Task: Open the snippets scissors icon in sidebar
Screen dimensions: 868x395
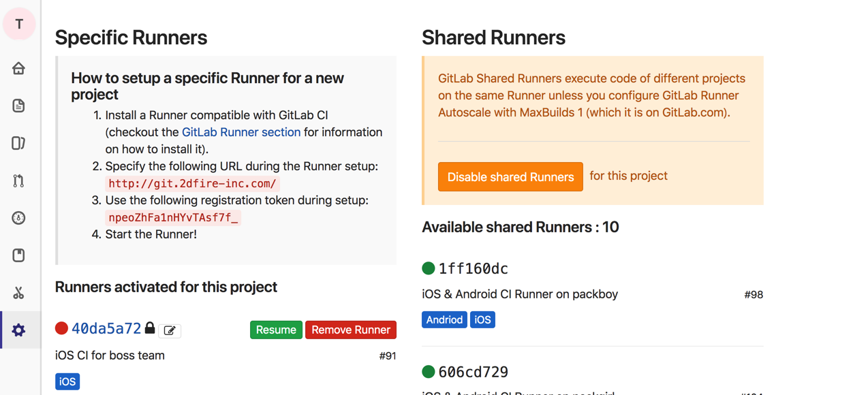Action: pos(19,293)
